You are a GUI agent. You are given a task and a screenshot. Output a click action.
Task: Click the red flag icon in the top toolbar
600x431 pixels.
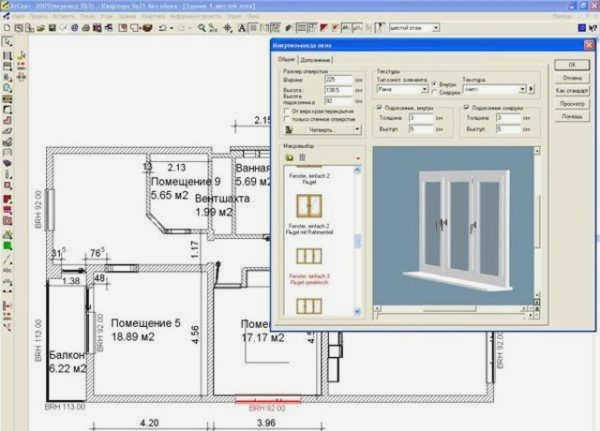pos(324,28)
